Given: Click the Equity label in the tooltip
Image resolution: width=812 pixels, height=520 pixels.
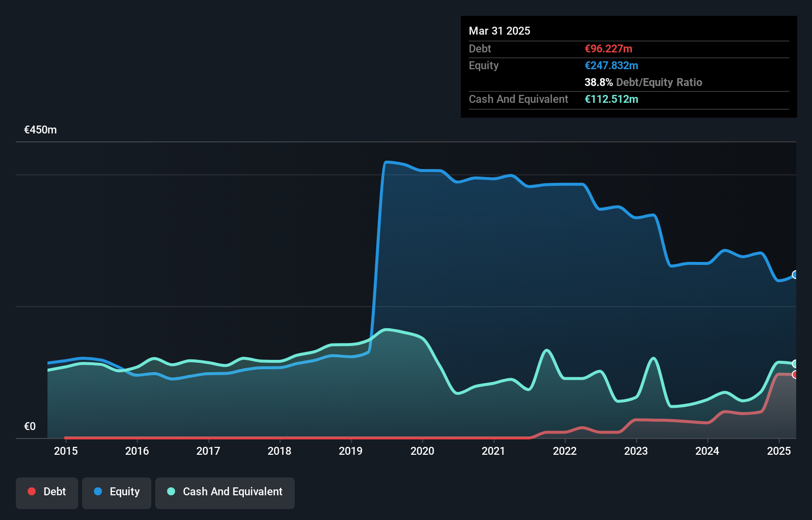Looking at the screenshot, I should pyautogui.click(x=484, y=65).
